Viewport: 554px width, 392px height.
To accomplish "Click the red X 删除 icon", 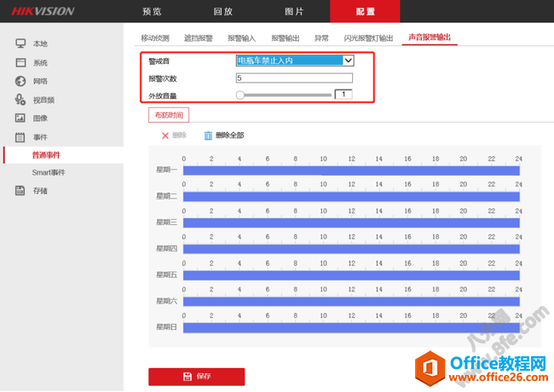I will [165, 135].
